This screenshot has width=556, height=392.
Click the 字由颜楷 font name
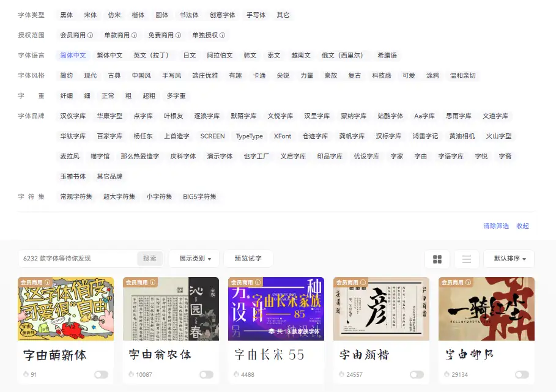pyautogui.click(x=364, y=355)
